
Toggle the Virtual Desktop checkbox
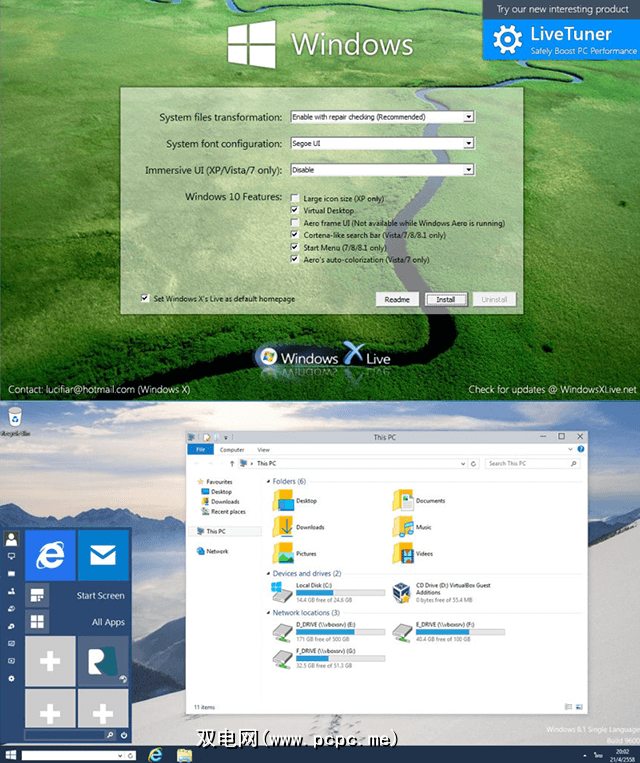[294, 210]
